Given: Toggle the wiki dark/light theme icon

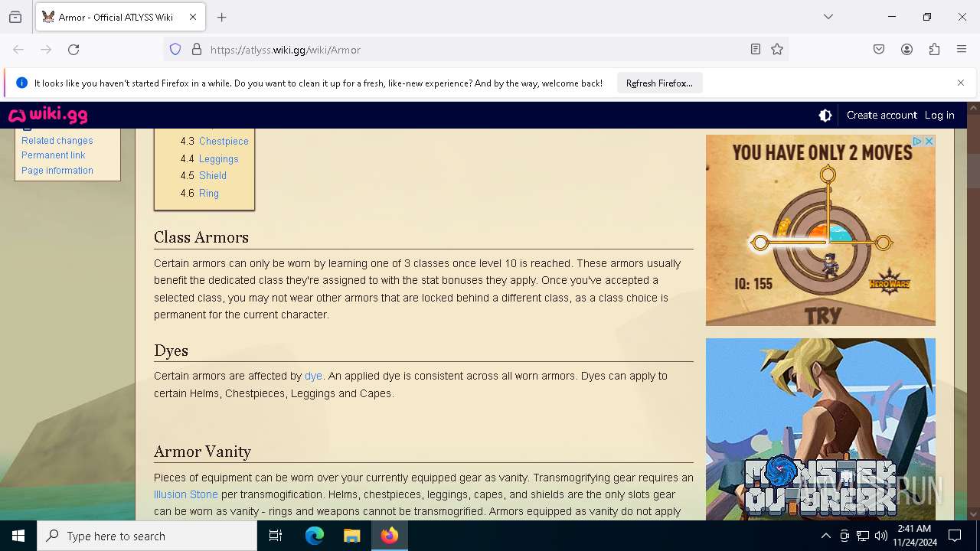Looking at the screenshot, I should 825,116.
